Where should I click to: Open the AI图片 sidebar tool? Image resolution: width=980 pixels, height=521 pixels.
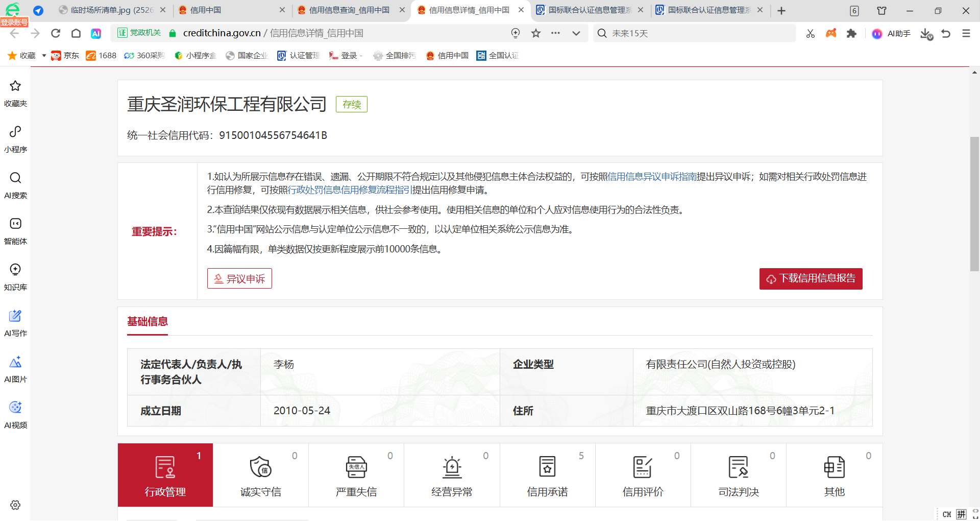click(x=15, y=368)
